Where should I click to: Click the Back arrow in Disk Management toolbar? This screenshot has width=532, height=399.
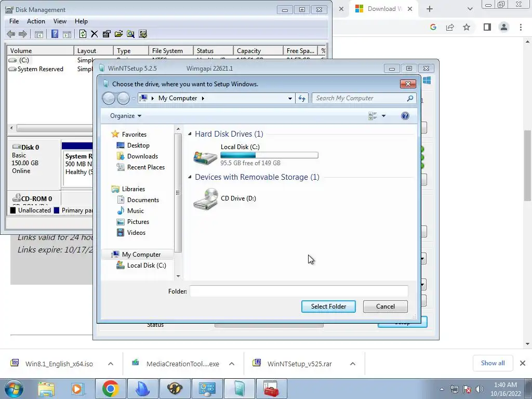pyautogui.click(x=11, y=34)
